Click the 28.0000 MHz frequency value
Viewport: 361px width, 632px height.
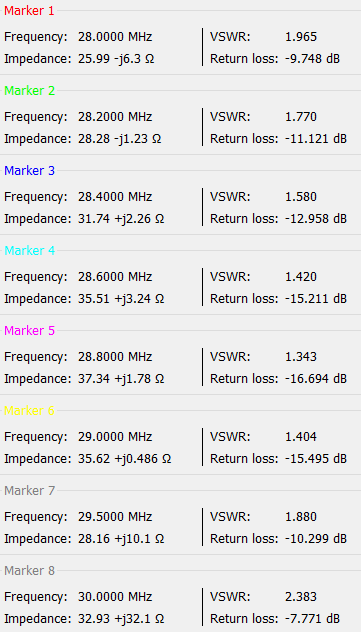tap(115, 37)
